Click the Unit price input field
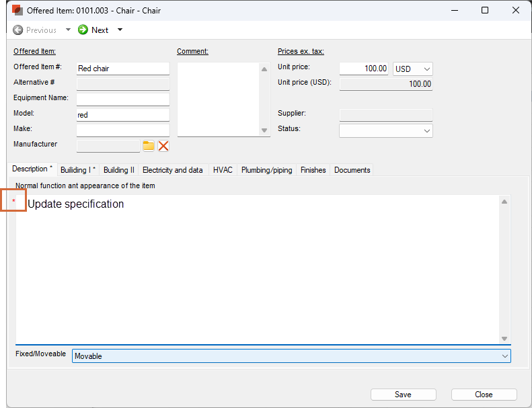The width and height of the screenshot is (532, 408). pos(364,69)
